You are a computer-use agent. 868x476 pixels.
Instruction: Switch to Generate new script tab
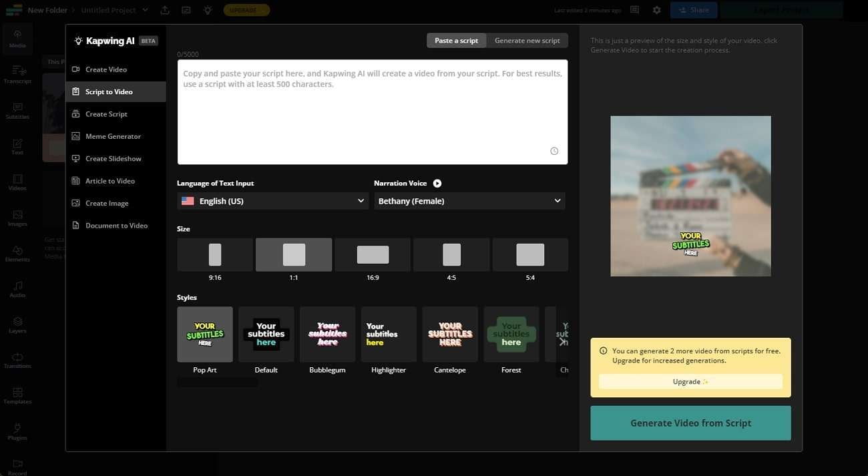527,41
